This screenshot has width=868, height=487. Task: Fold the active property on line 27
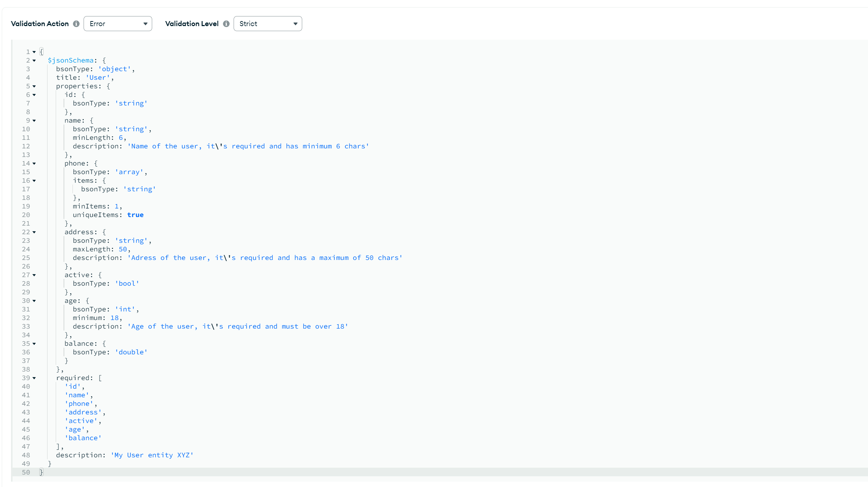tap(34, 275)
